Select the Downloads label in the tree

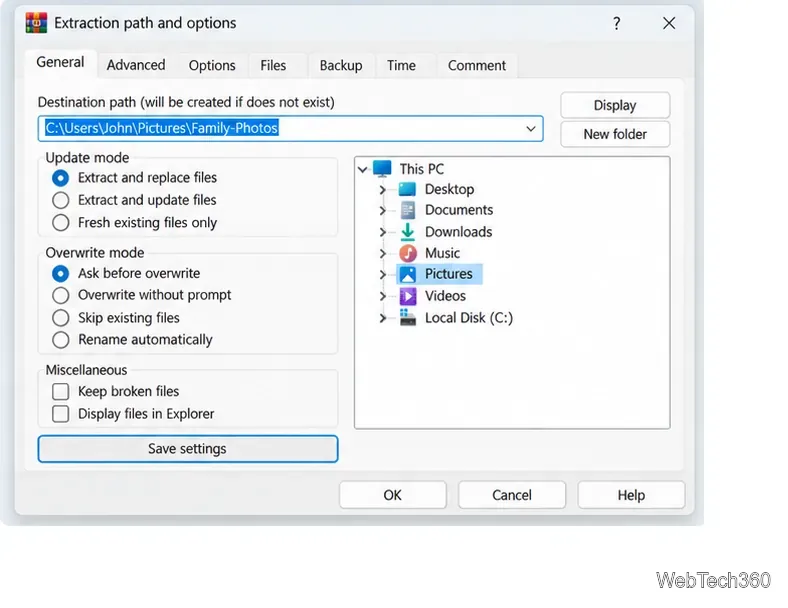point(459,232)
